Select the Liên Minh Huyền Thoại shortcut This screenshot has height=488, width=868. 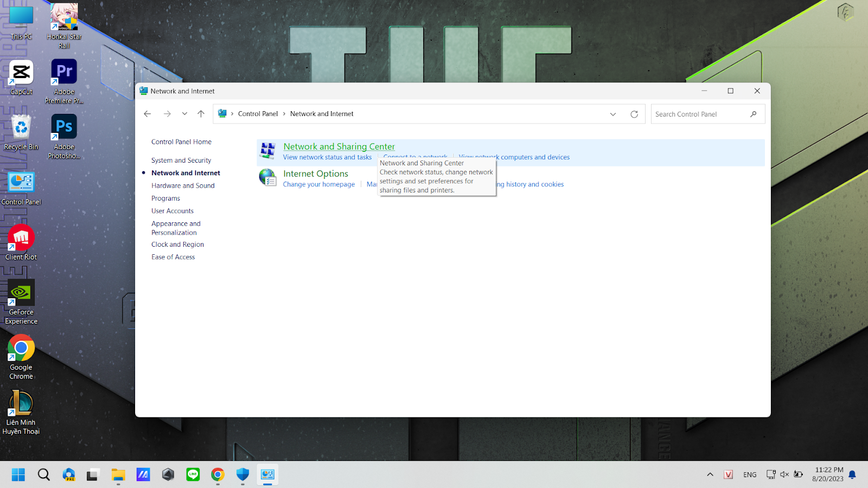click(x=21, y=413)
